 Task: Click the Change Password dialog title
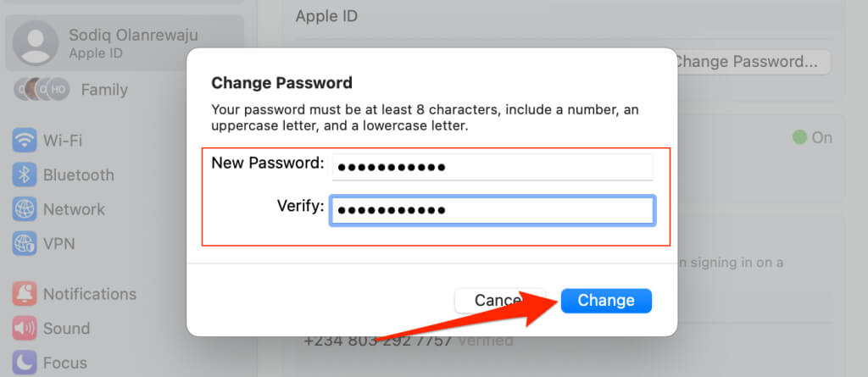coord(281,83)
